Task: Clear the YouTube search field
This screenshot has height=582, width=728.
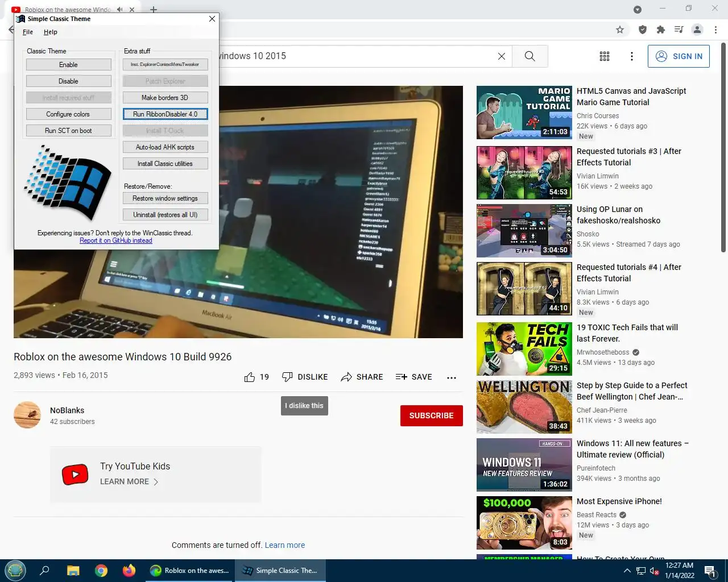Action: tap(502, 56)
